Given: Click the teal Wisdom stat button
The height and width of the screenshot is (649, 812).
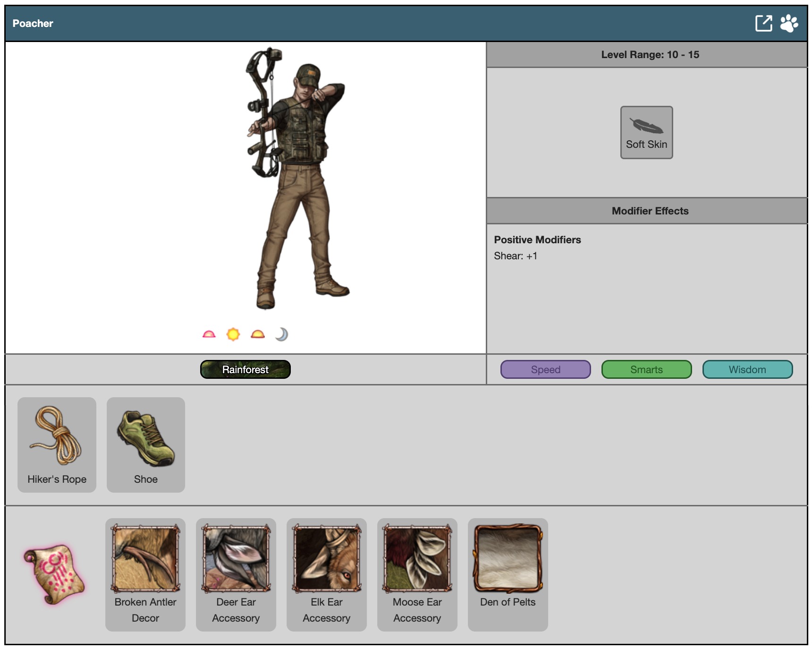Looking at the screenshot, I should click(x=747, y=369).
